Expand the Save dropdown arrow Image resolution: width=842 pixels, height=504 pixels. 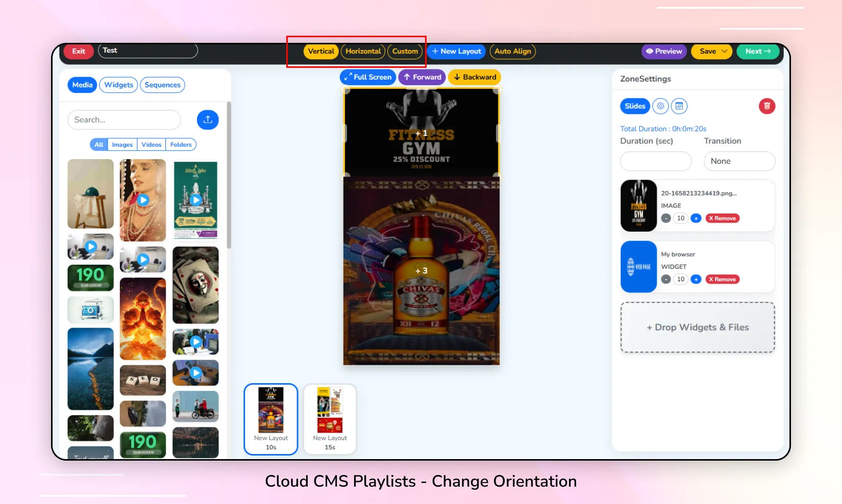coord(724,51)
